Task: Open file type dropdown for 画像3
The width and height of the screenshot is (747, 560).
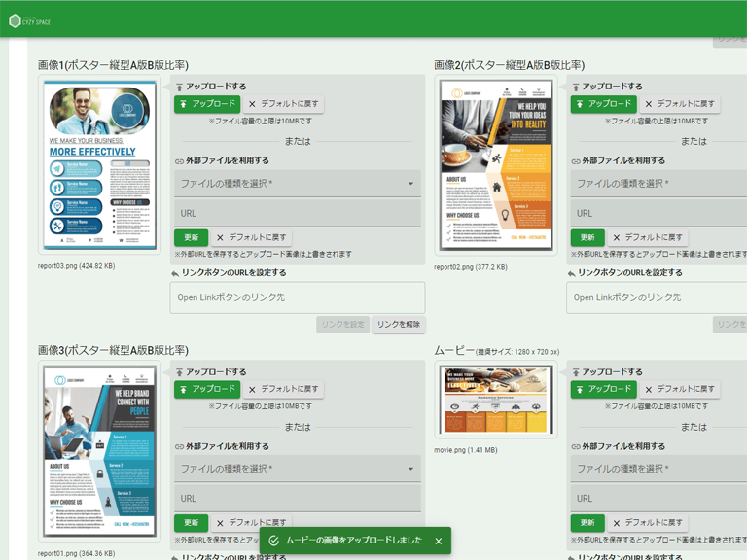Action: (298, 469)
